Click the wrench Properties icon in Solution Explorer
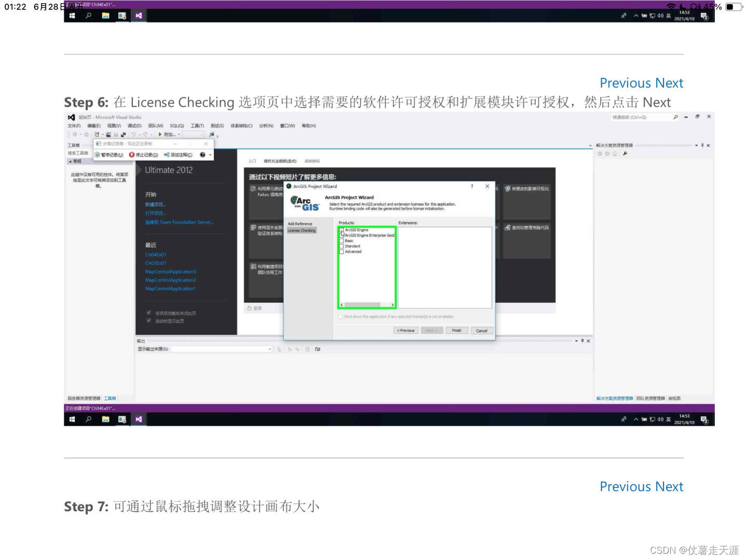This screenshot has height=560, width=747. point(625,153)
